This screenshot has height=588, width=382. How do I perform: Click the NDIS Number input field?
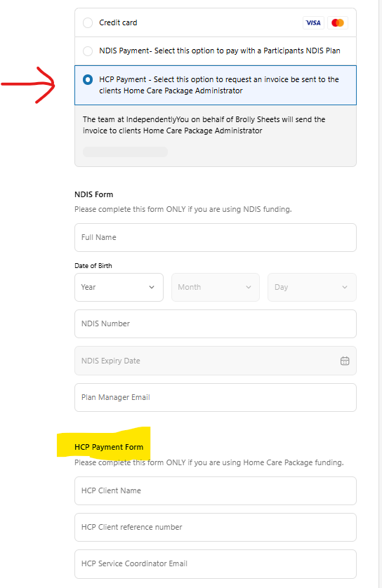216,323
